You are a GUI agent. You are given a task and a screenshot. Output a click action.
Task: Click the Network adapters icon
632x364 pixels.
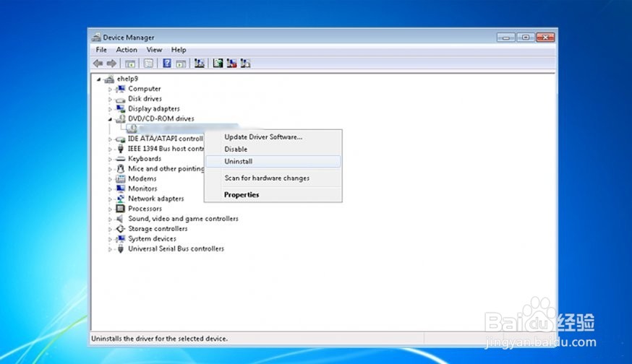point(120,199)
